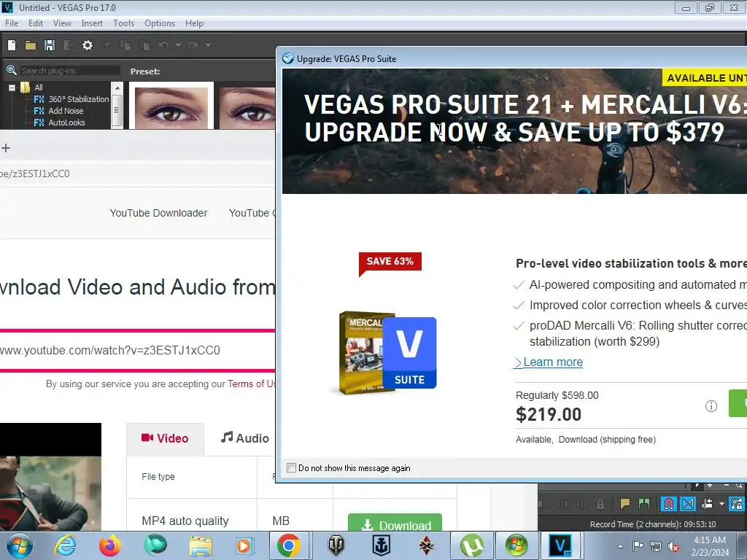Follow the Learn more link in upgrade dialog

(553, 362)
